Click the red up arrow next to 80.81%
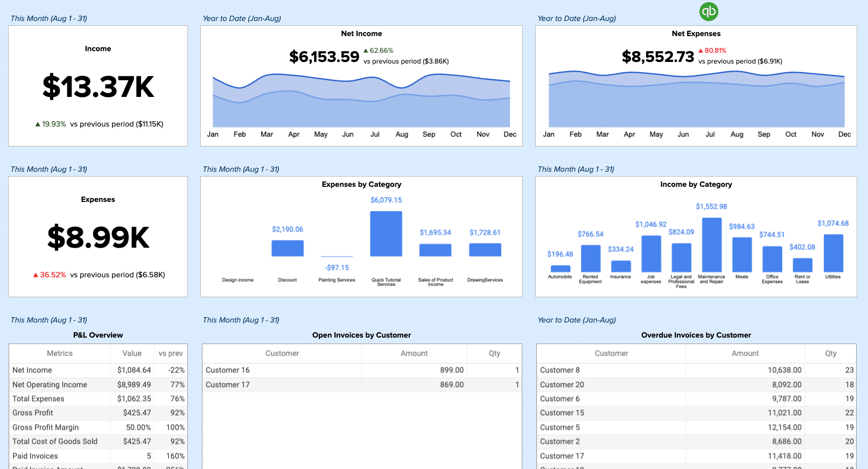This screenshot has width=868, height=469. (x=701, y=51)
